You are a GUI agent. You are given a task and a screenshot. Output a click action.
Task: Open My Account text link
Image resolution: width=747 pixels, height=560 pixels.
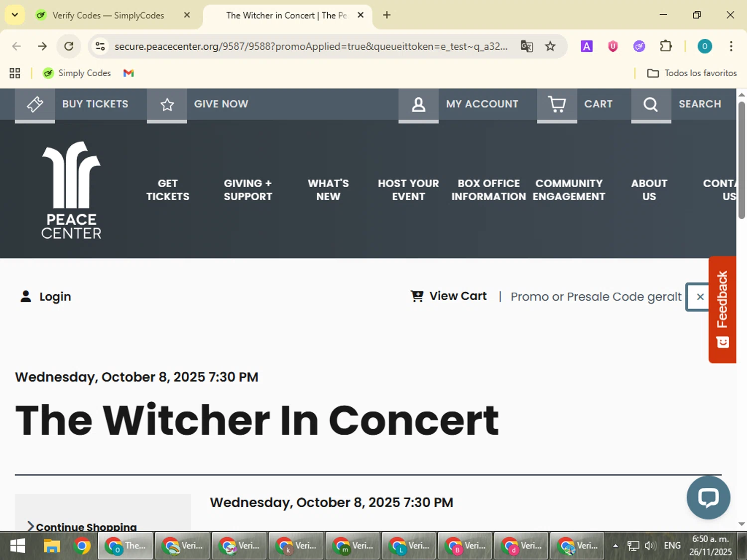pyautogui.click(x=482, y=104)
